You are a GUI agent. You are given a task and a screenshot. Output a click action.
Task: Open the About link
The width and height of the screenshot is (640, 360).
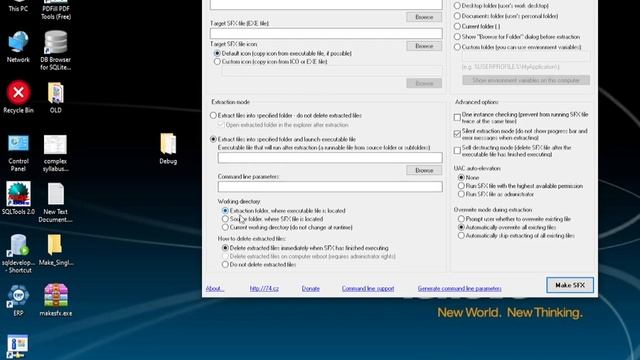click(x=215, y=289)
